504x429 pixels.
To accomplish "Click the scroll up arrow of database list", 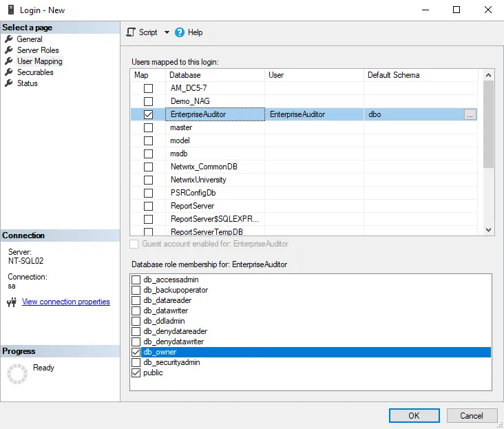I will pyautogui.click(x=488, y=75).
